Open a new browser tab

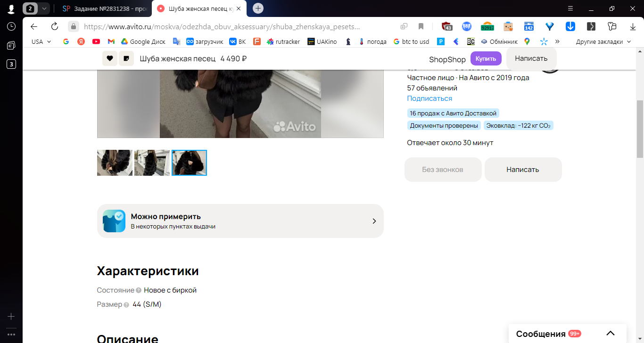coord(258,8)
